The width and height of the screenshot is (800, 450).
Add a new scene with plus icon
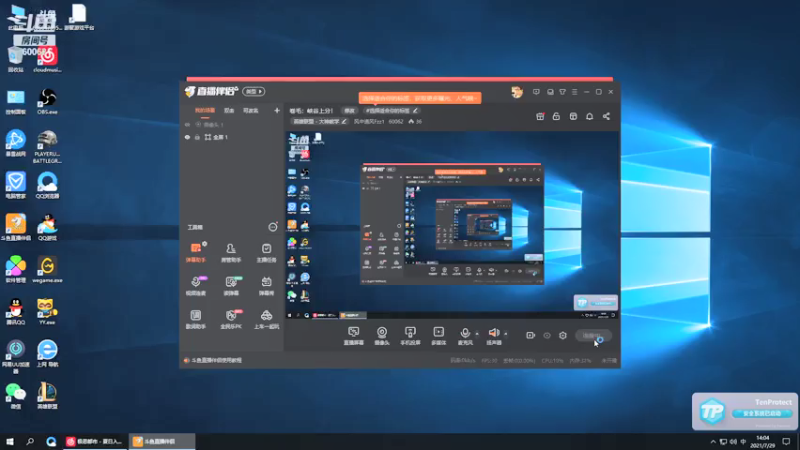pos(277,110)
